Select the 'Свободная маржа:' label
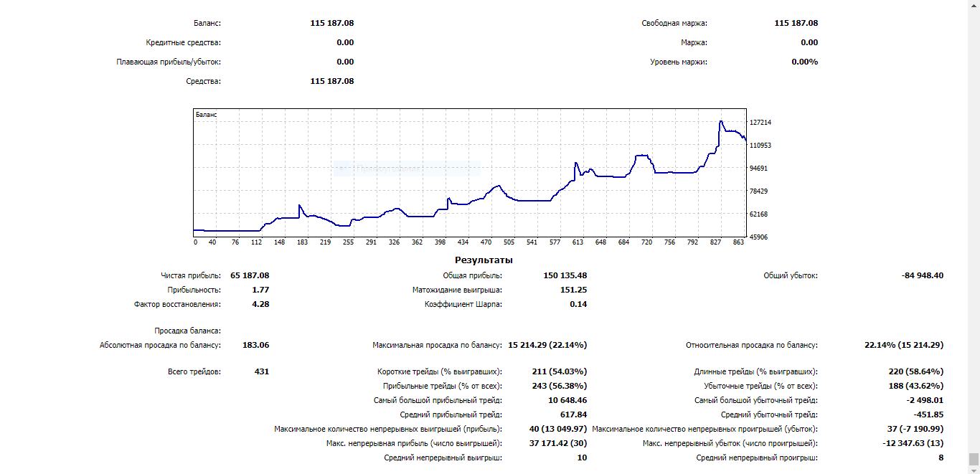Screen dimensions: 980x474 pos(674,23)
